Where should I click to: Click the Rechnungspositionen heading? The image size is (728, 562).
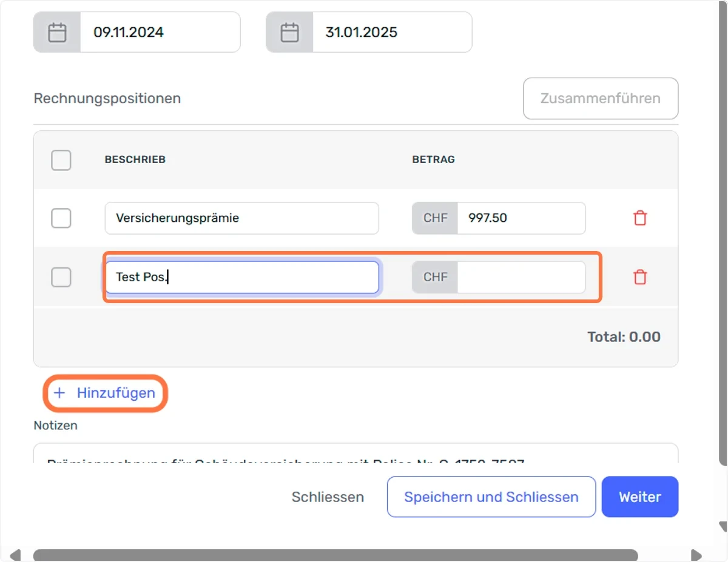pyautogui.click(x=107, y=98)
